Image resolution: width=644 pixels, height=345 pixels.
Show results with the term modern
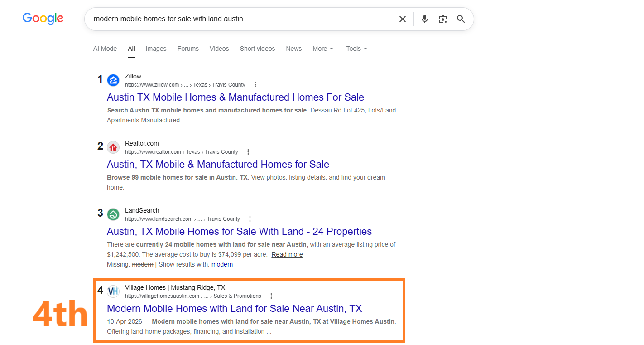pos(222,264)
